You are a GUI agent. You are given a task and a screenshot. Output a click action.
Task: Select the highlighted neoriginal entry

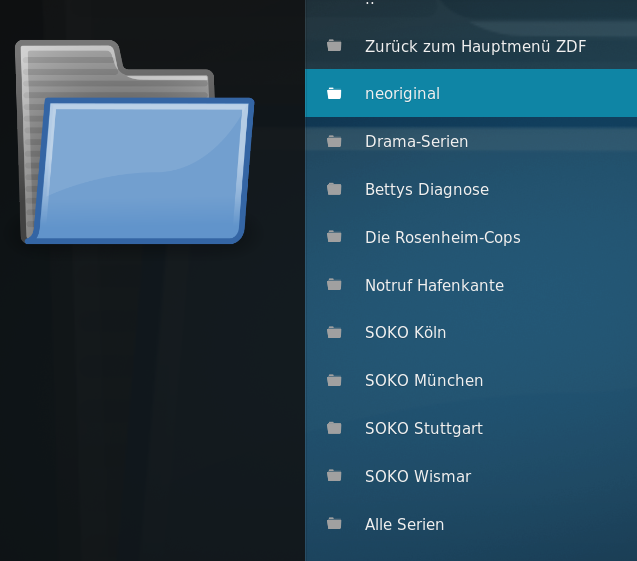click(471, 93)
